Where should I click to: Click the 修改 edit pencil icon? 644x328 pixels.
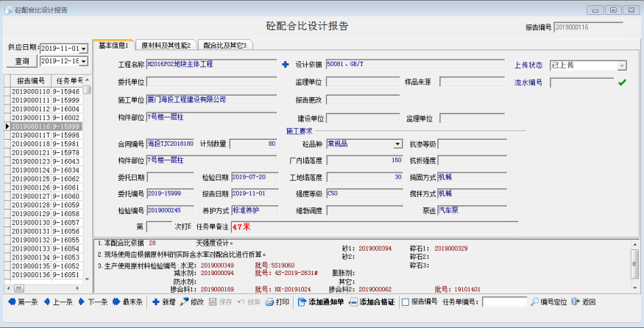[185, 302]
